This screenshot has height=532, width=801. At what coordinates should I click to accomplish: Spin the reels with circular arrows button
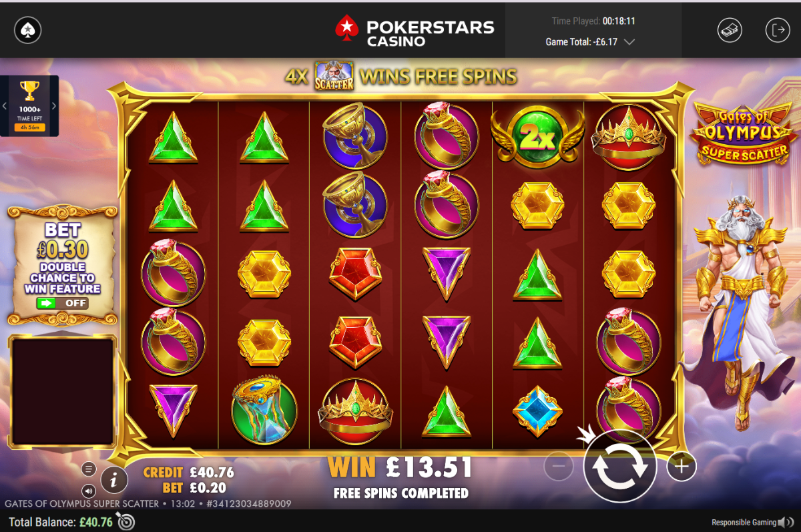pyautogui.click(x=620, y=466)
